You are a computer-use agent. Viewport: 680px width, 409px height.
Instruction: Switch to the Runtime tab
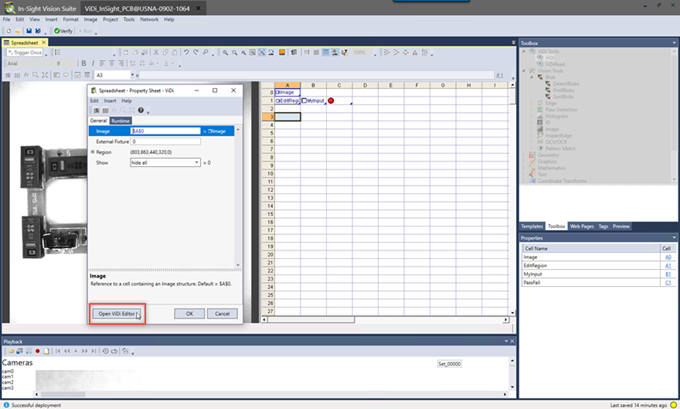coord(121,120)
